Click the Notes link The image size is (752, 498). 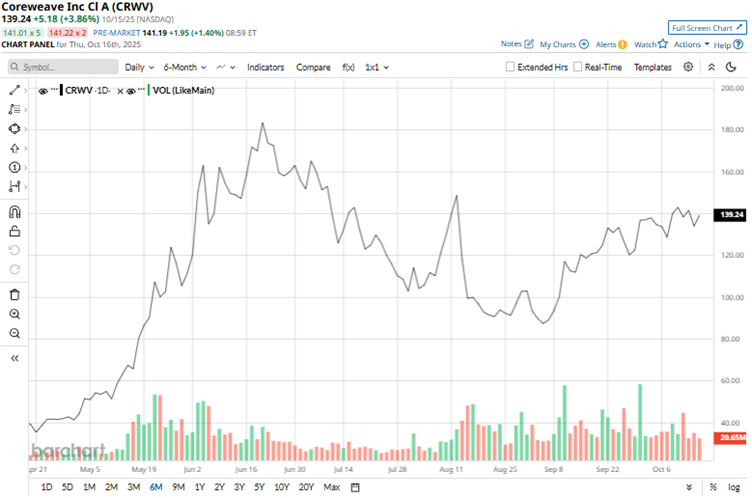(x=511, y=44)
